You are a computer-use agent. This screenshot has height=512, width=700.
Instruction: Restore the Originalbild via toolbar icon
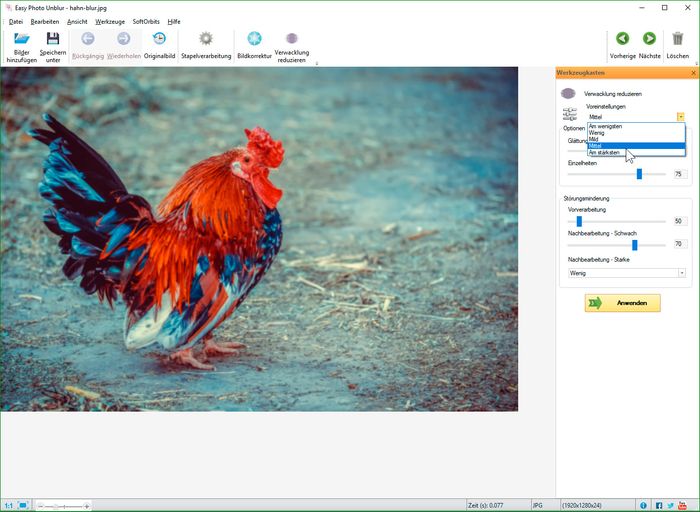click(159, 39)
